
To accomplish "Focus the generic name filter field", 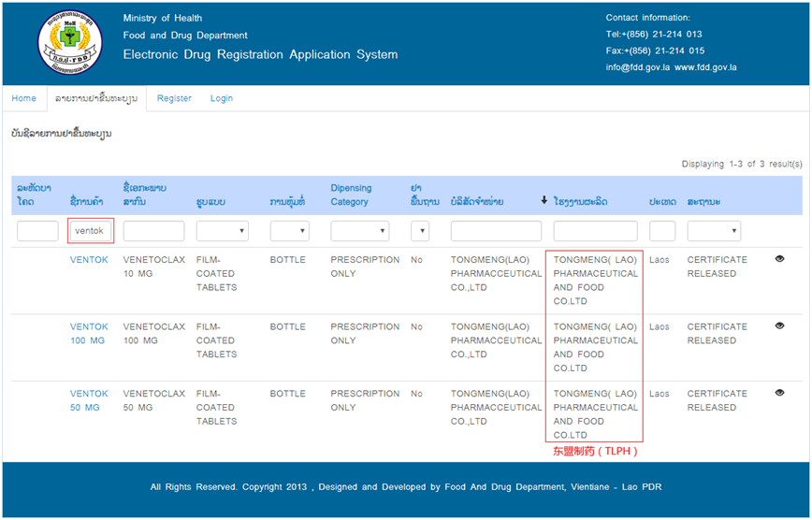I will [x=153, y=231].
